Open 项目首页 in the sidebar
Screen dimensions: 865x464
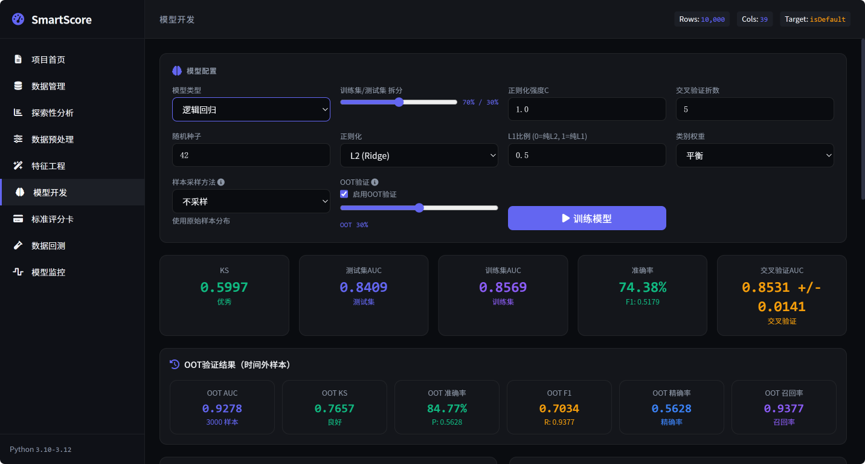[72, 59]
